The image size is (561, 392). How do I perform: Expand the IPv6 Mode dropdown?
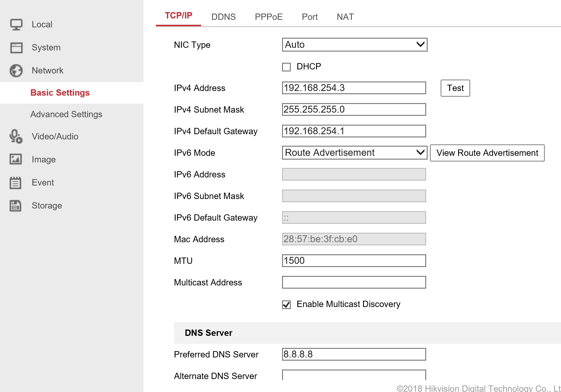pyautogui.click(x=354, y=153)
